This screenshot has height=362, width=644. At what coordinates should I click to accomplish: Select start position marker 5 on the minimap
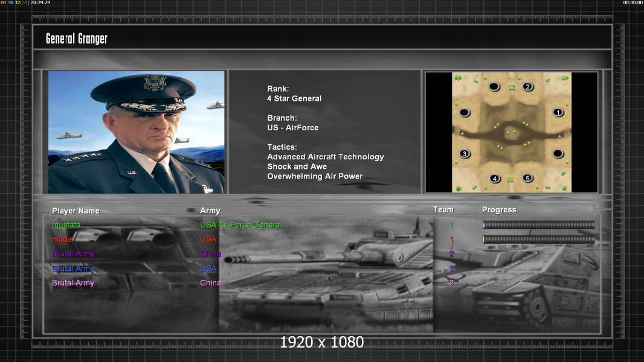pyautogui.click(x=528, y=178)
